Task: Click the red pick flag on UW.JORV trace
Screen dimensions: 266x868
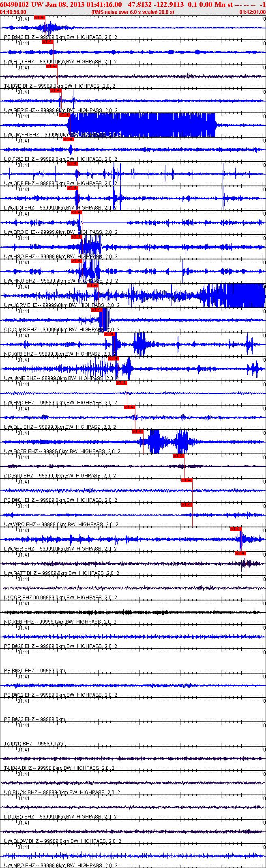Action: click(x=93, y=285)
